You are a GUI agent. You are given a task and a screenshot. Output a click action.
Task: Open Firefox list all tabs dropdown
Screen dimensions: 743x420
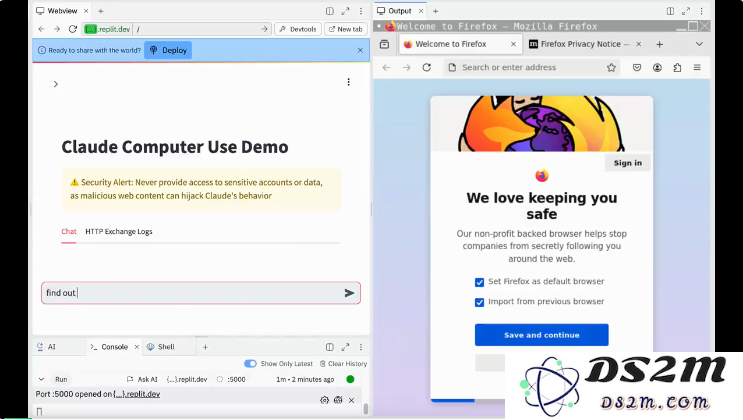699,44
